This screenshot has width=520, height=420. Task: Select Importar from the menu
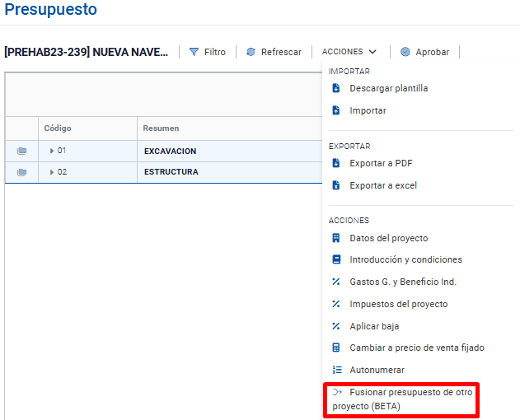click(x=368, y=110)
